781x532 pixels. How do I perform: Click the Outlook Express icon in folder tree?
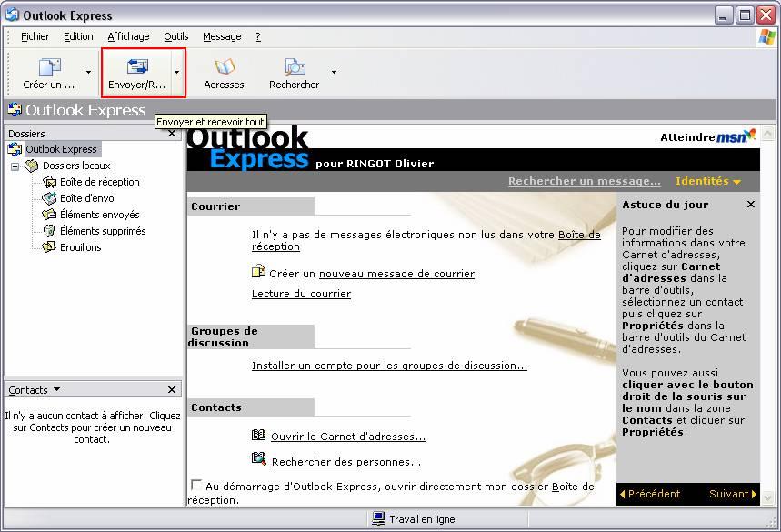point(15,149)
